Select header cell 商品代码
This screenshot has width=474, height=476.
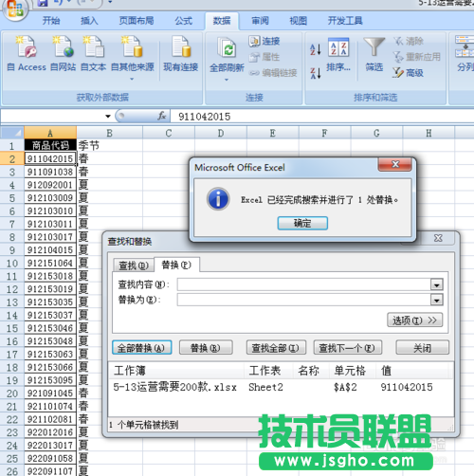pos(50,146)
